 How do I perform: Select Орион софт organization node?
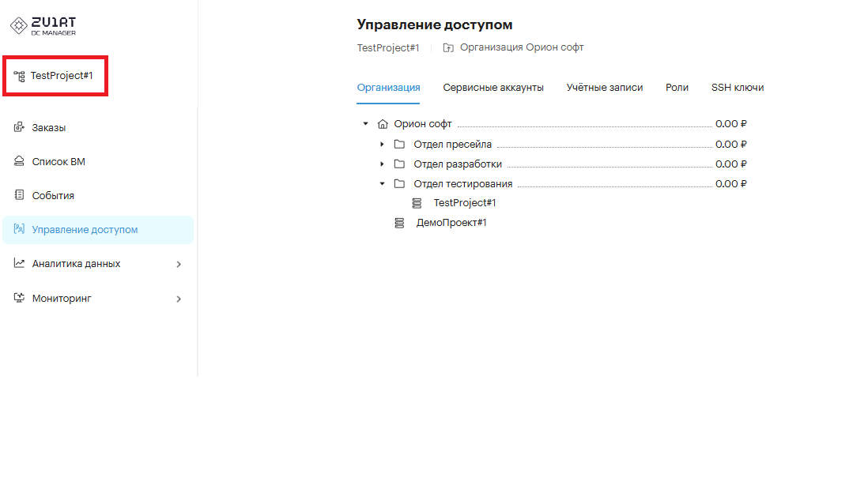coord(423,124)
